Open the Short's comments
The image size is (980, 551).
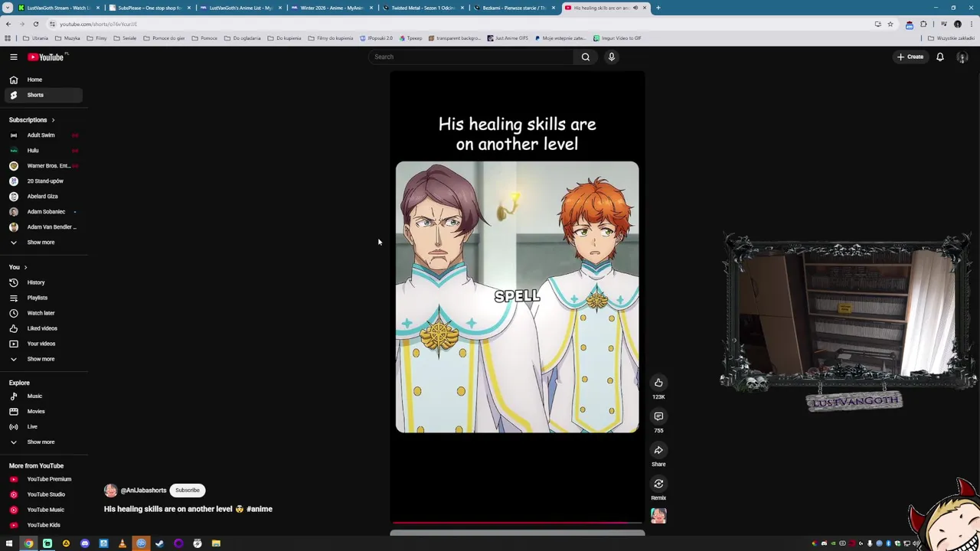[658, 416]
